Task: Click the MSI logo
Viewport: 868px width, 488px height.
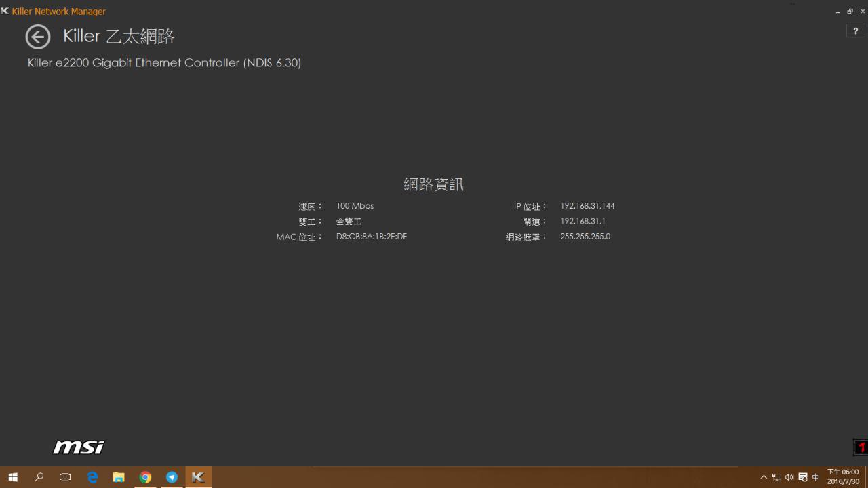Action: tap(79, 447)
